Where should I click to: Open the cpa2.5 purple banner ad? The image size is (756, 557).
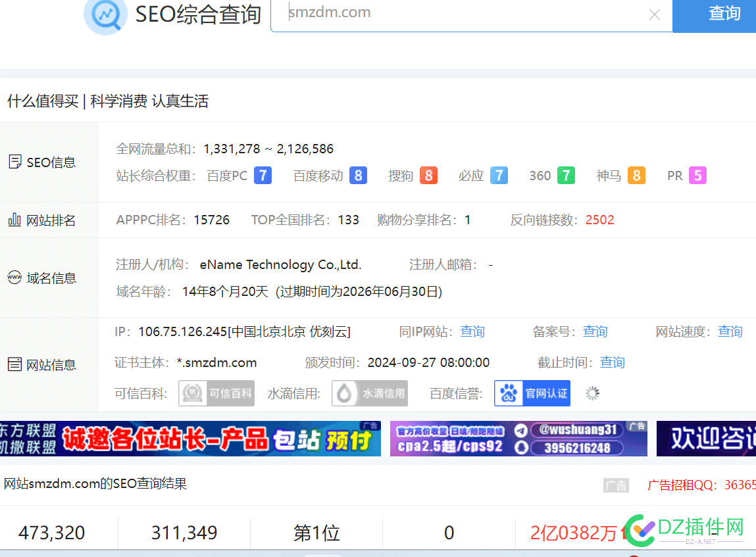(518, 439)
